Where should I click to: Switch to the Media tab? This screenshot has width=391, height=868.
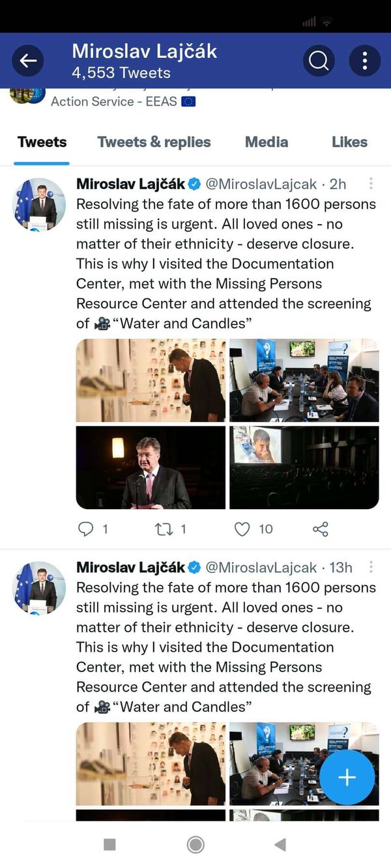(x=267, y=142)
